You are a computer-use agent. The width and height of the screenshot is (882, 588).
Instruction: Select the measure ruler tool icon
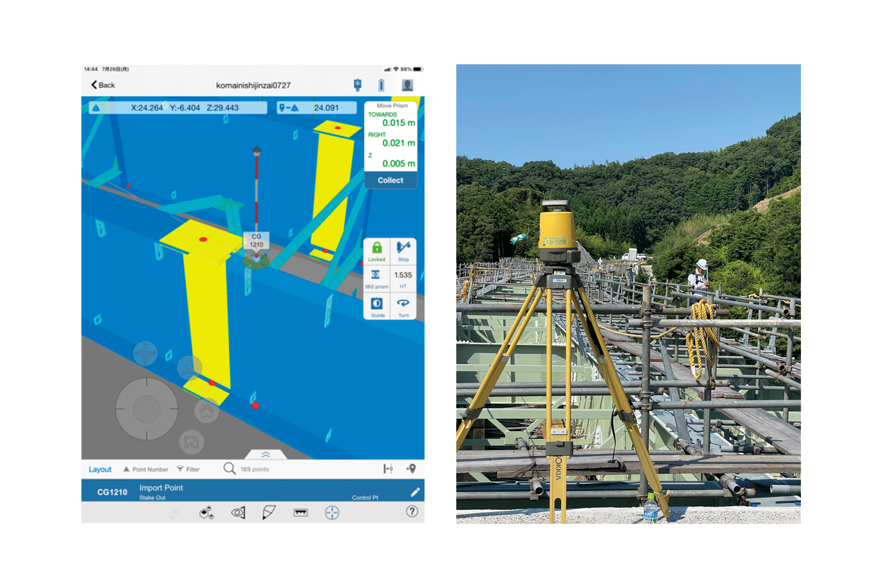click(301, 512)
